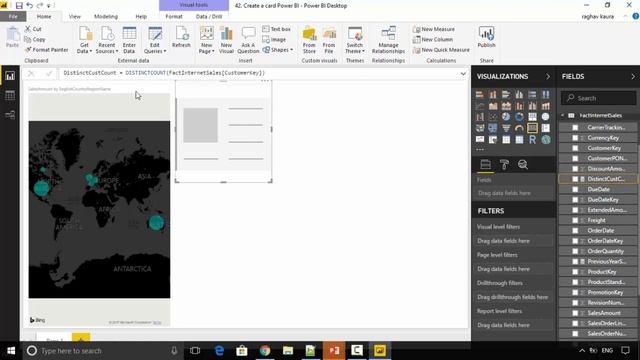This screenshot has width=640, height=360.
Task: Collapse the Fields pane
Action: coord(633,77)
